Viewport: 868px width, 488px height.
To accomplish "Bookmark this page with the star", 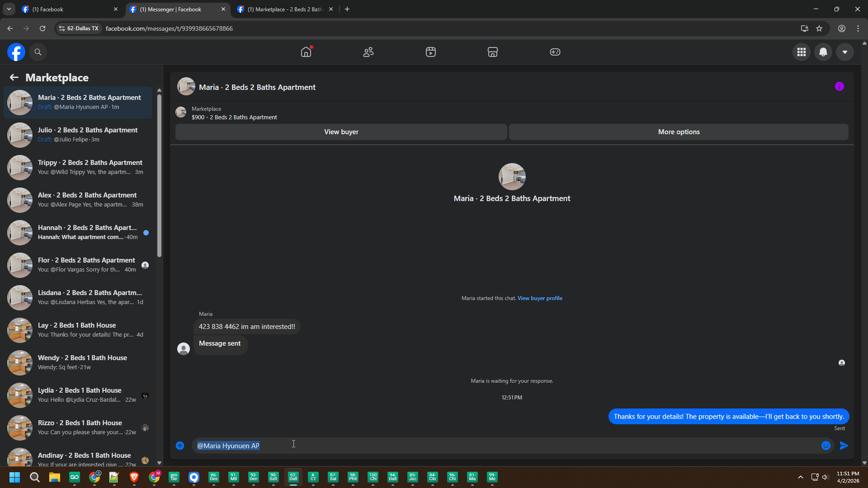I will click(819, 28).
